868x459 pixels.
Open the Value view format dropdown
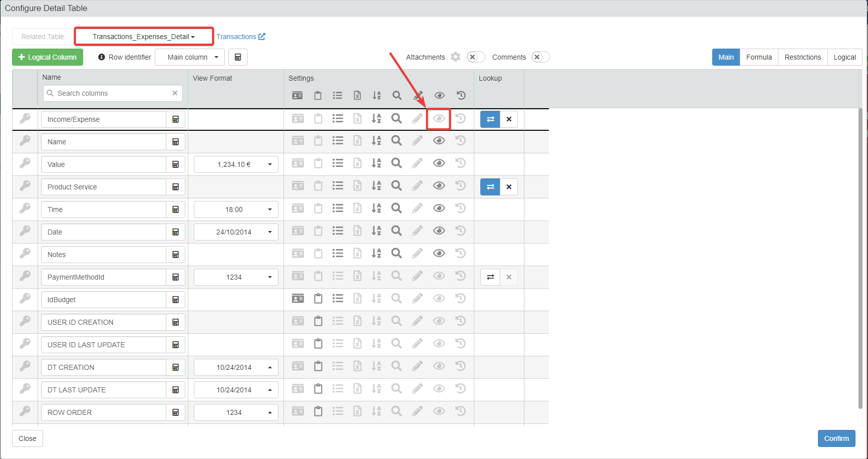pos(236,164)
